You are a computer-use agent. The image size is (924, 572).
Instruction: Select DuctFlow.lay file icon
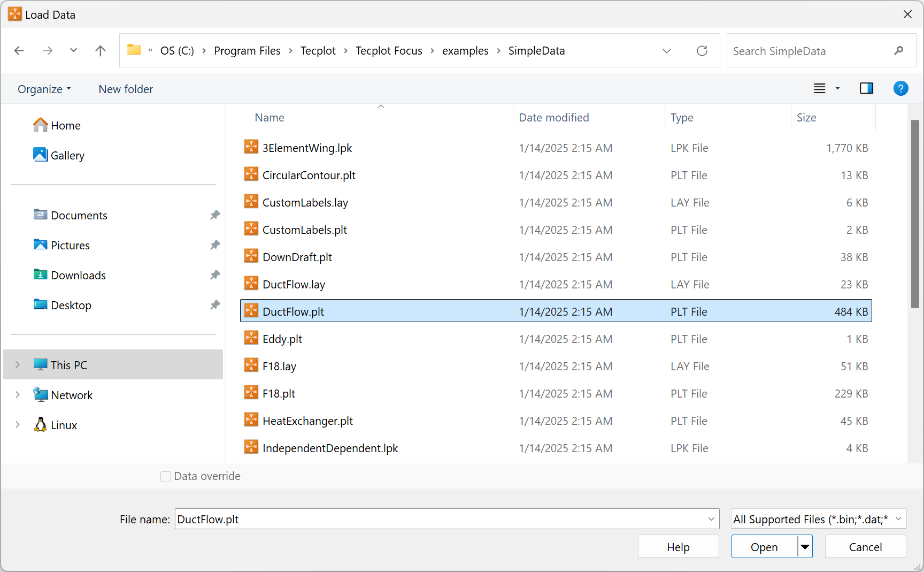click(x=251, y=283)
